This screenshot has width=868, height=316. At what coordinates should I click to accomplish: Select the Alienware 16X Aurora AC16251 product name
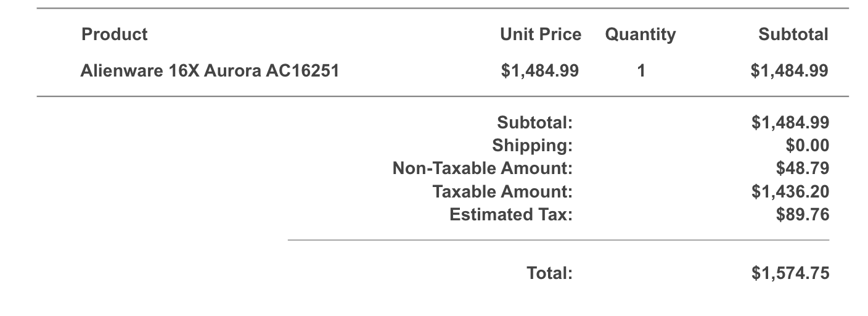[210, 71]
